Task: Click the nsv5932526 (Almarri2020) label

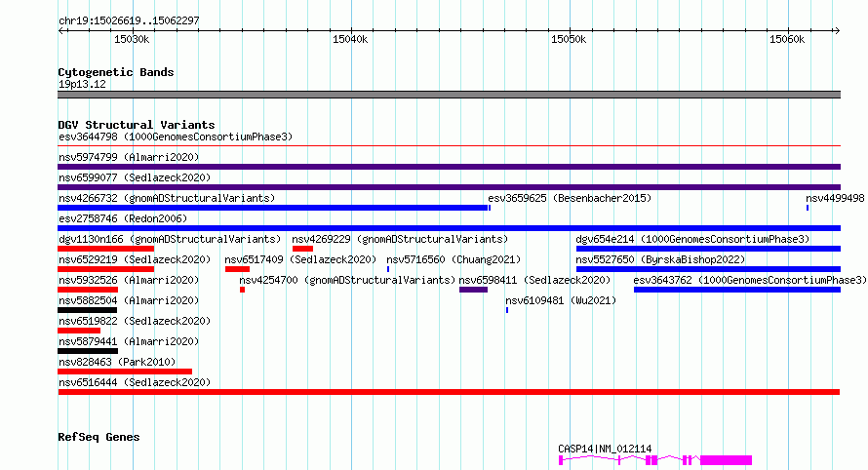Action: [129, 280]
